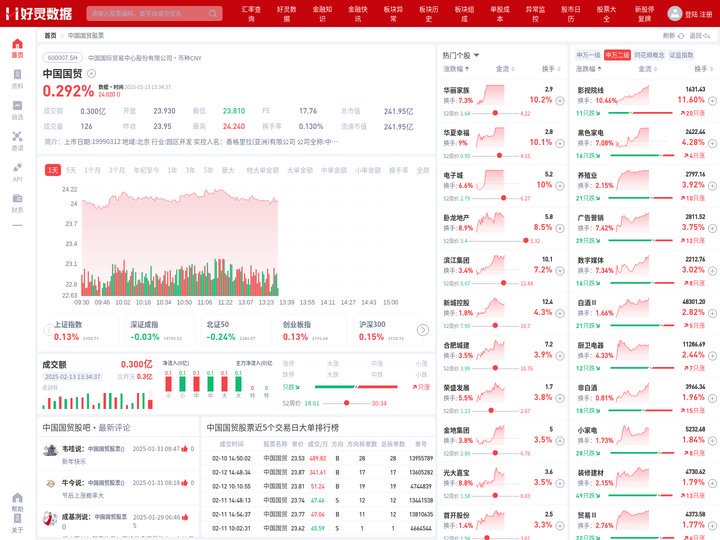The width and height of the screenshot is (720, 540).
Task: Select the 5天 chart range
Action: coord(71,170)
